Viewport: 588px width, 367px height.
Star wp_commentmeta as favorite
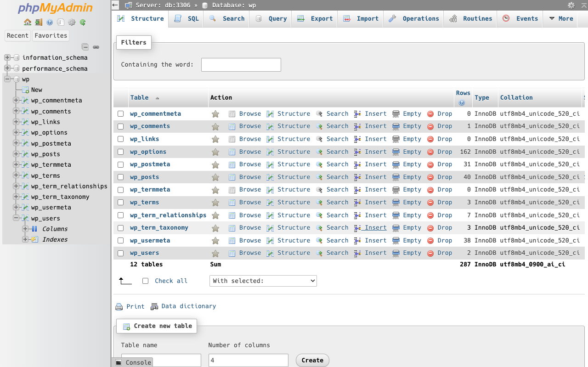coord(215,114)
